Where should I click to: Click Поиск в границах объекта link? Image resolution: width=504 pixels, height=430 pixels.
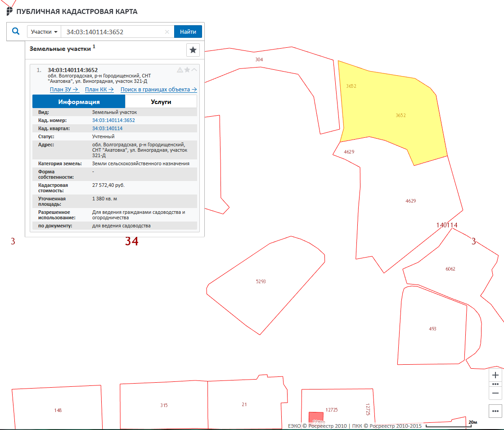158,90
